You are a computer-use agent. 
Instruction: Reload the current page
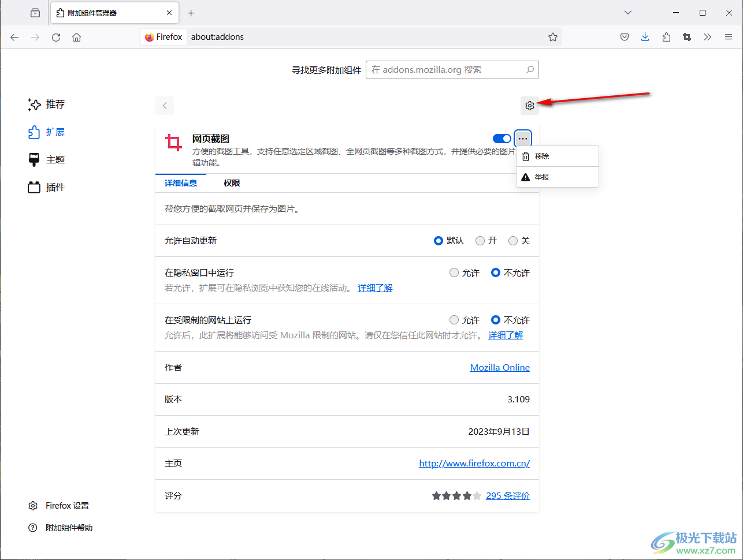click(56, 37)
